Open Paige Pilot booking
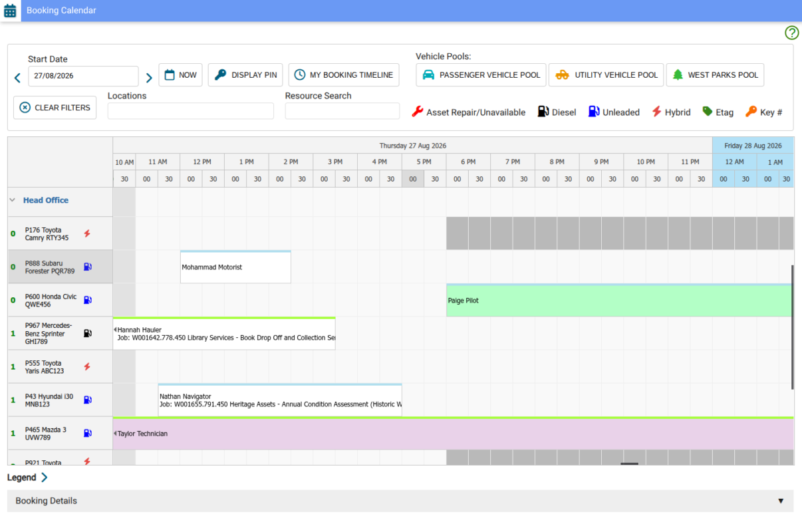 [x=619, y=300]
